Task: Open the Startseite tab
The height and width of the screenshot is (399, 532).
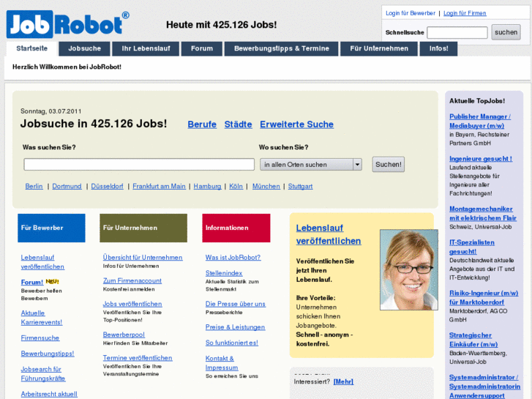Action: coord(32,48)
